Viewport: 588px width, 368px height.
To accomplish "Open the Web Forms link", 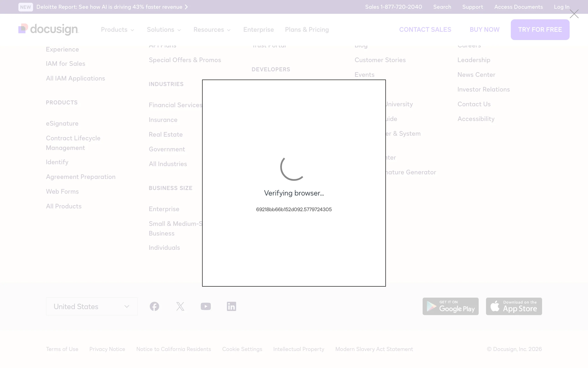I will 62,192.
